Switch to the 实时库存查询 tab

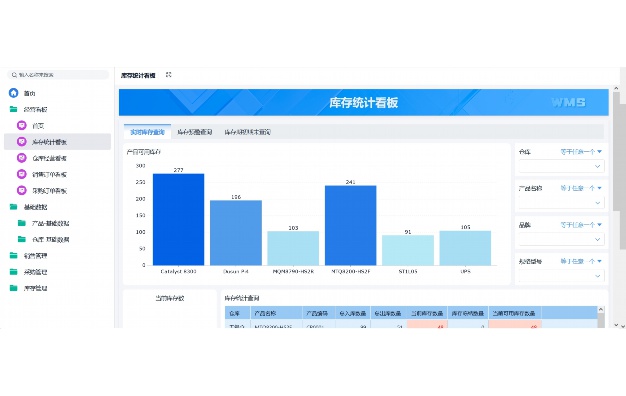[147, 132]
